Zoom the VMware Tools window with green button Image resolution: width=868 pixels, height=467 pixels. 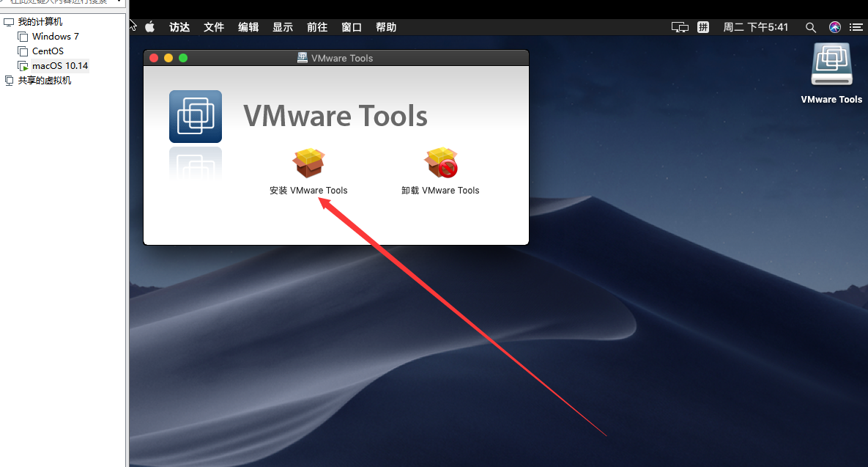(x=183, y=58)
